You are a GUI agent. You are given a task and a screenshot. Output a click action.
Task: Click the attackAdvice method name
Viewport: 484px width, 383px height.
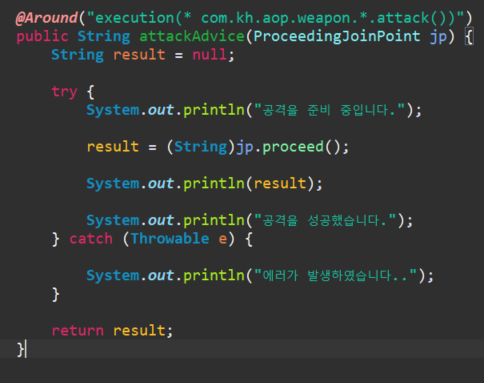tap(192, 37)
